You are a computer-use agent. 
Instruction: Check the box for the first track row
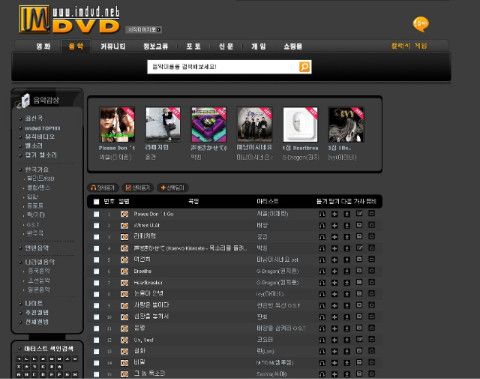96,214
